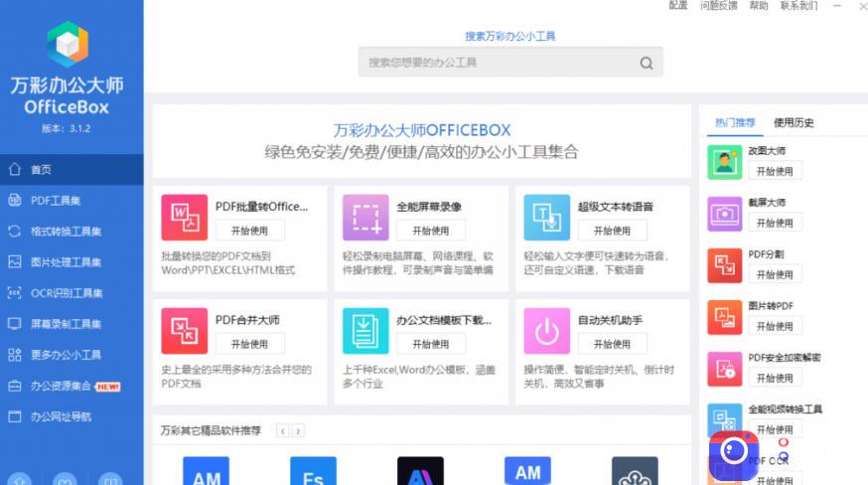Start using 办公文档模板下载 tool

431,344
